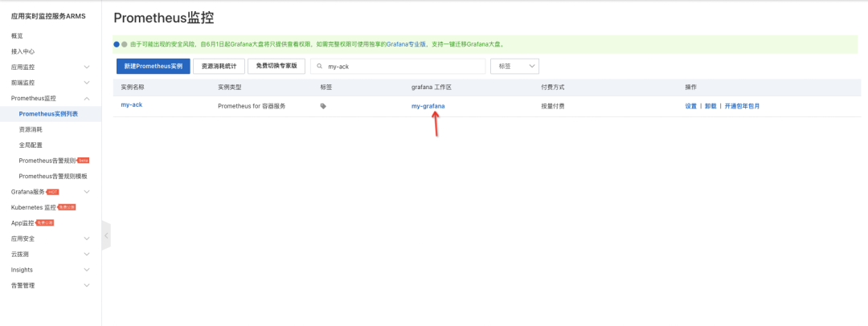Open the my-ack instance link
The image size is (868, 326).
[132, 104]
